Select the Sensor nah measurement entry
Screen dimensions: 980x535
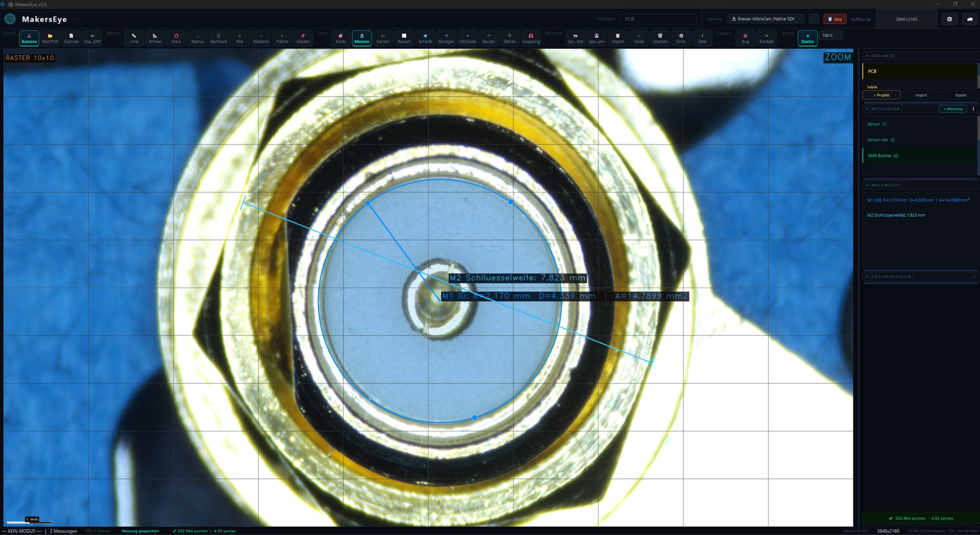(881, 140)
